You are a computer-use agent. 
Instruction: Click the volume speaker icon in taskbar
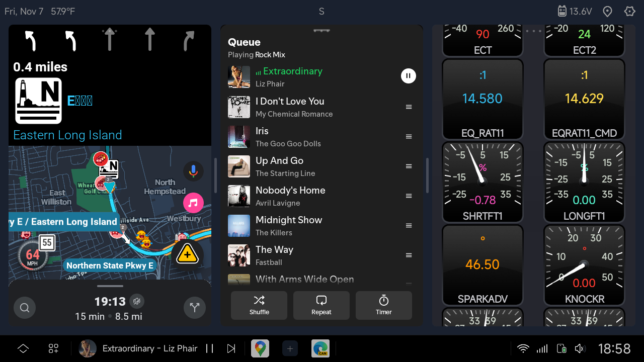click(580, 348)
